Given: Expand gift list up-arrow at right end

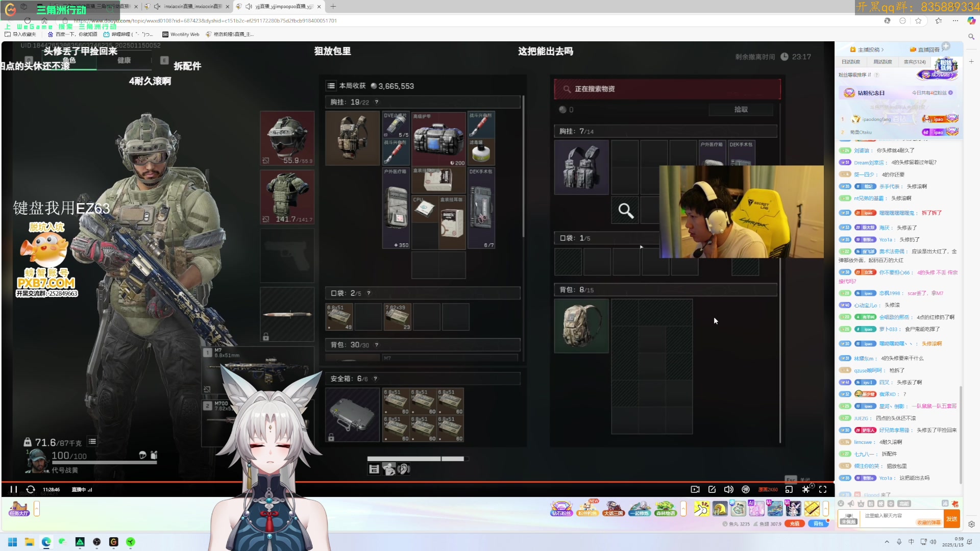Looking at the screenshot, I should click(x=826, y=509).
